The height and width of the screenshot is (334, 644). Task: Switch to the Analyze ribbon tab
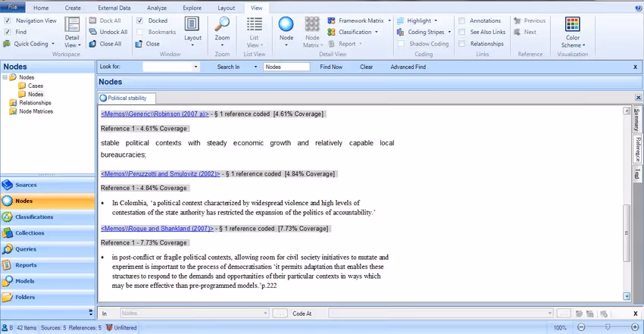pos(157,8)
